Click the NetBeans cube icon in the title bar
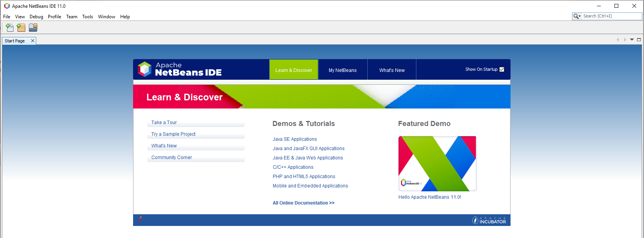The image size is (644, 238). [7, 6]
